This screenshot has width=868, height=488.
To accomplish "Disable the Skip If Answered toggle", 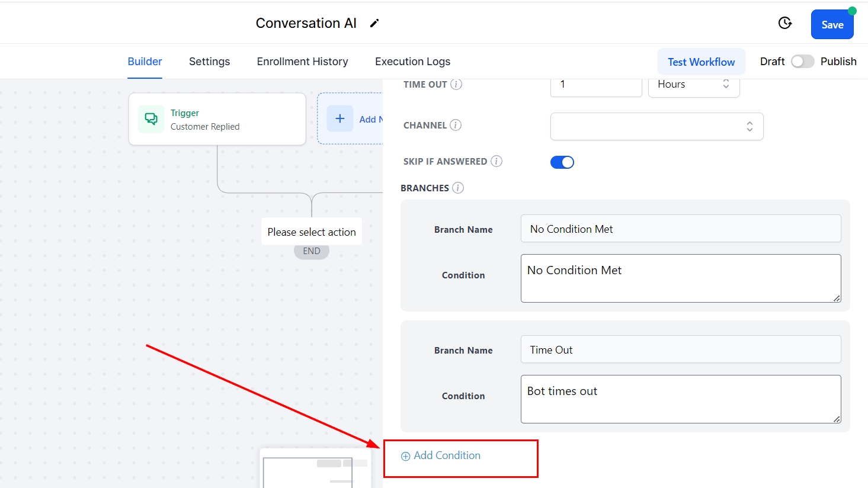I will pyautogui.click(x=562, y=162).
